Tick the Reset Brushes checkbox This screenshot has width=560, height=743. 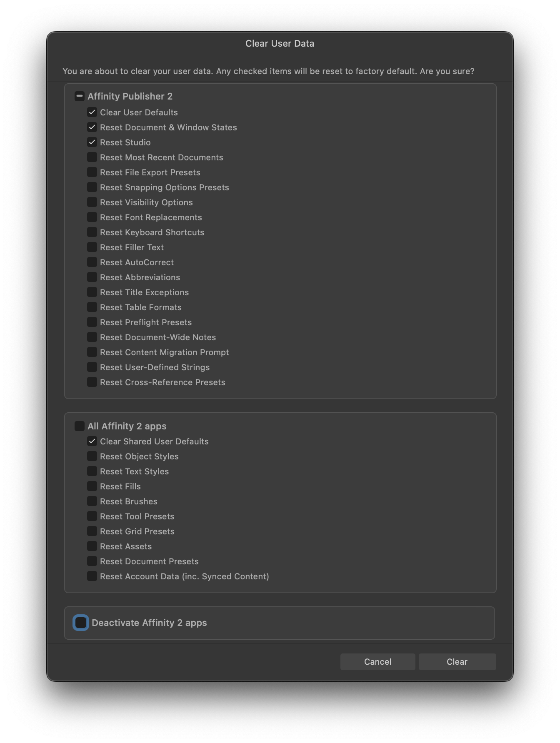pos(92,501)
